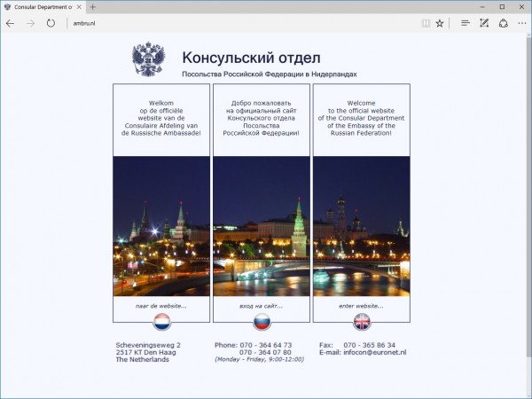Close the Consular Department tab
Screen dimensions: 532x399
pos(81,6)
